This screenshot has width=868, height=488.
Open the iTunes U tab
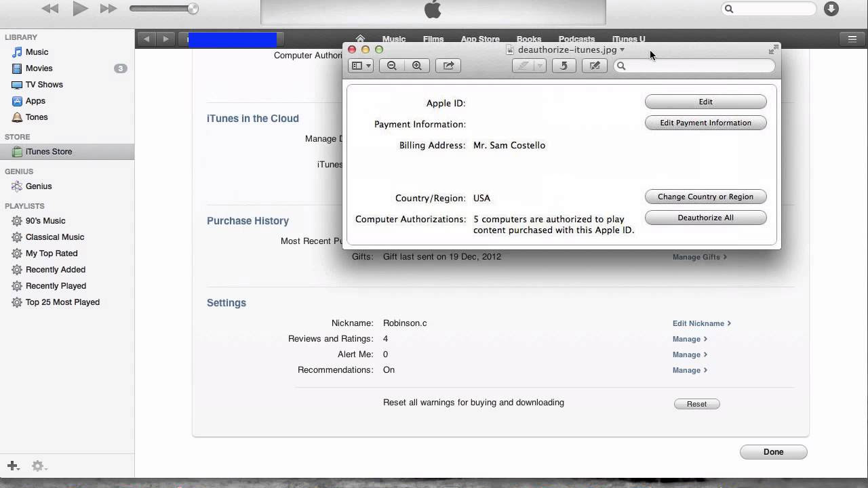(629, 39)
